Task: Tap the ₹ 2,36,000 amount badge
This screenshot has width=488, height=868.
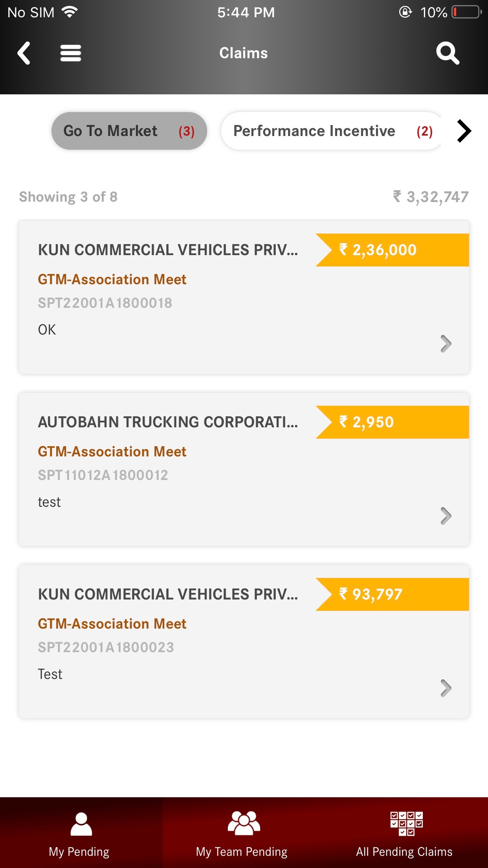Action: (392, 250)
